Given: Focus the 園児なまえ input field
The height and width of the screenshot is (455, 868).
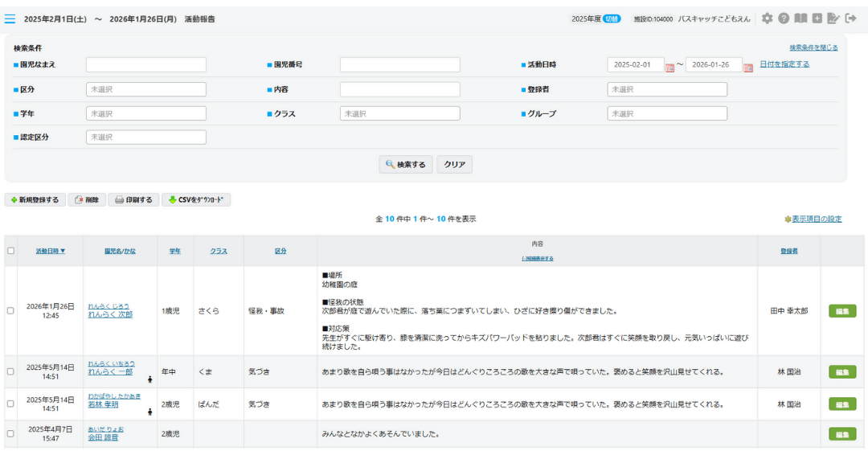Looking at the screenshot, I should click(x=146, y=65).
